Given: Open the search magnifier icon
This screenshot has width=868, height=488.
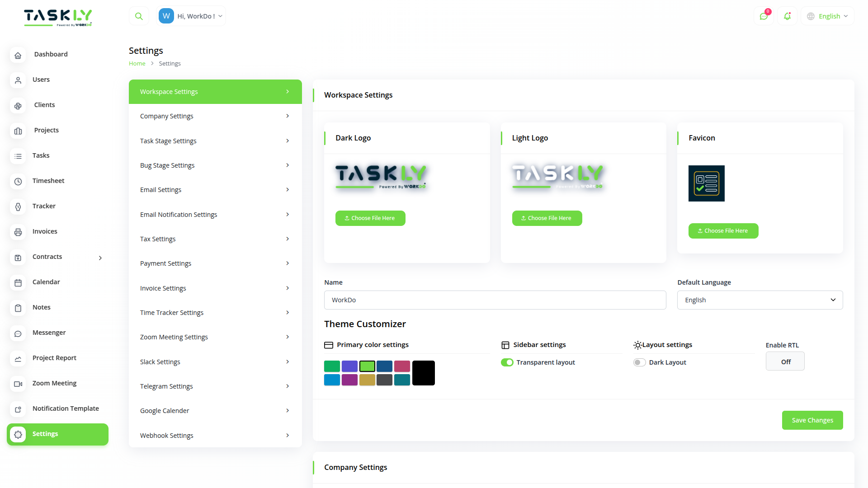Looking at the screenshot, I should [139, 15].
